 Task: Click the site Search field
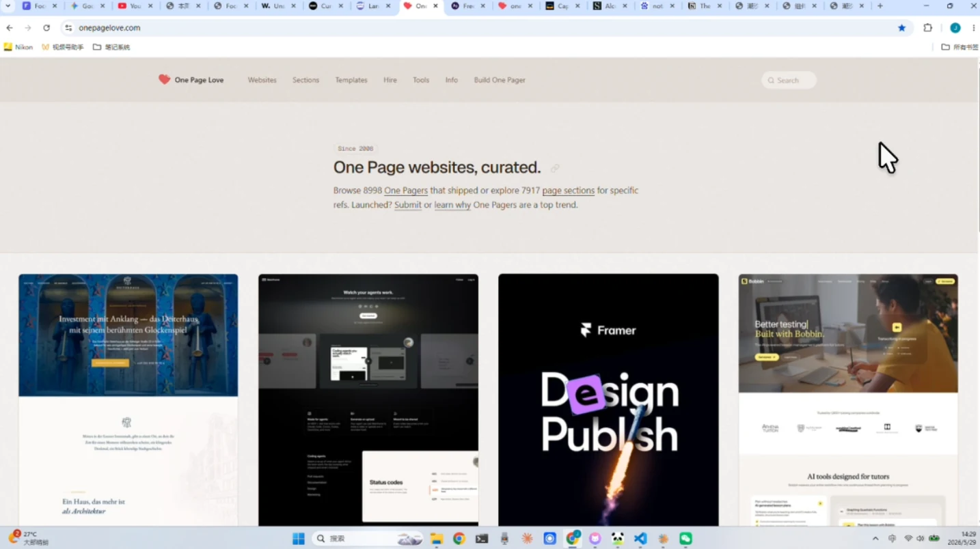click(789, 80)
